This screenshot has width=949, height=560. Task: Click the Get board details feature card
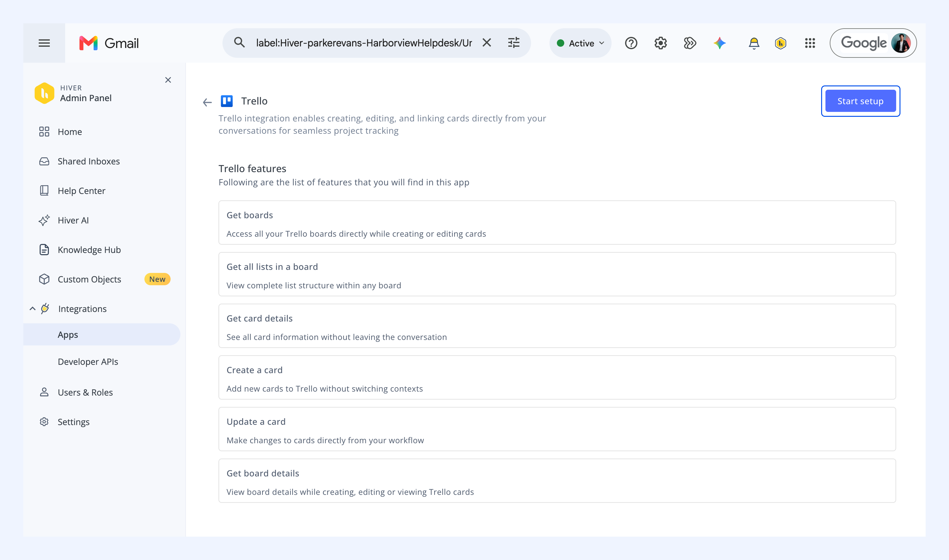557,481
